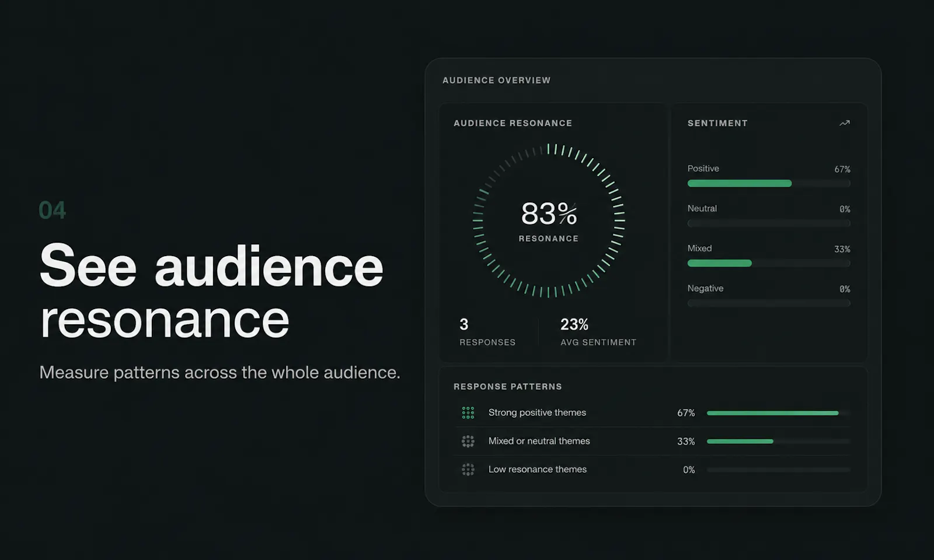Click the "RESPONSE PATTERNS" section heading
Viewport: 934px width, 560px height.
point(507,387)
